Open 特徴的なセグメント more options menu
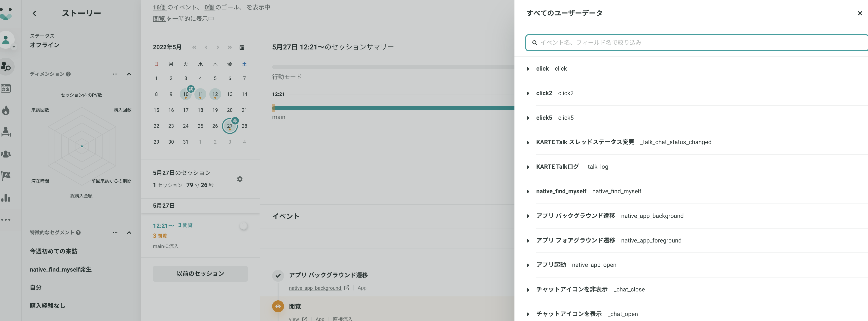 [x=115, y=232]
